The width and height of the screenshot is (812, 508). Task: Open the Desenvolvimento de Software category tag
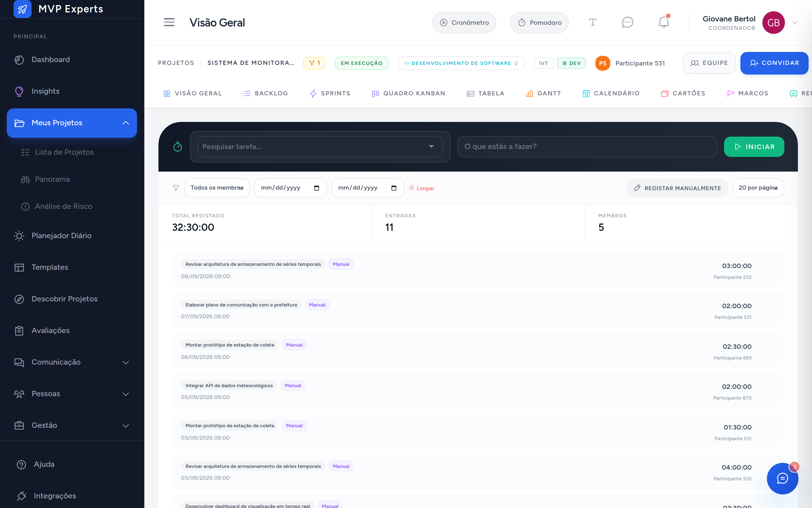click(461, 63)
